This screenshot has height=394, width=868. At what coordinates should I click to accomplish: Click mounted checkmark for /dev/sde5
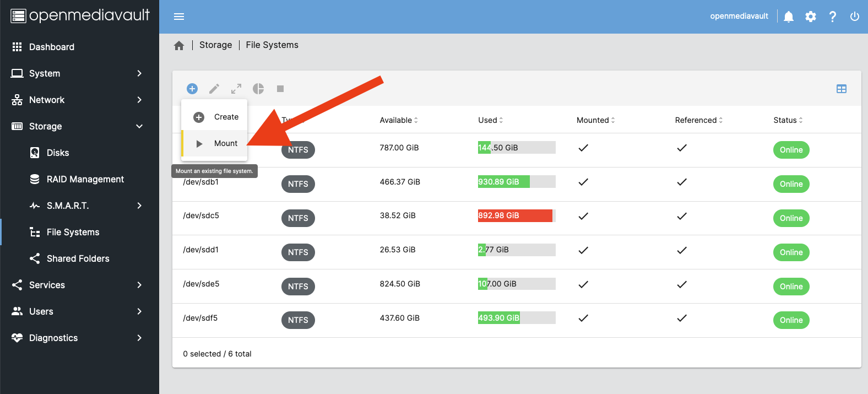[x=583, y=284]
